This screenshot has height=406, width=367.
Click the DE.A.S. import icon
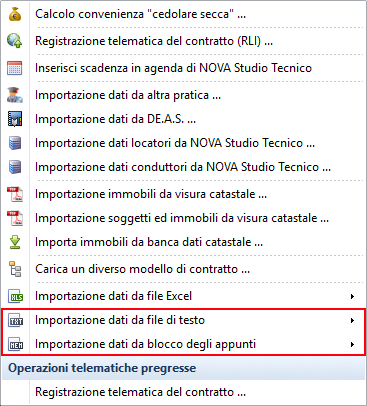click(x=15, y=119)
